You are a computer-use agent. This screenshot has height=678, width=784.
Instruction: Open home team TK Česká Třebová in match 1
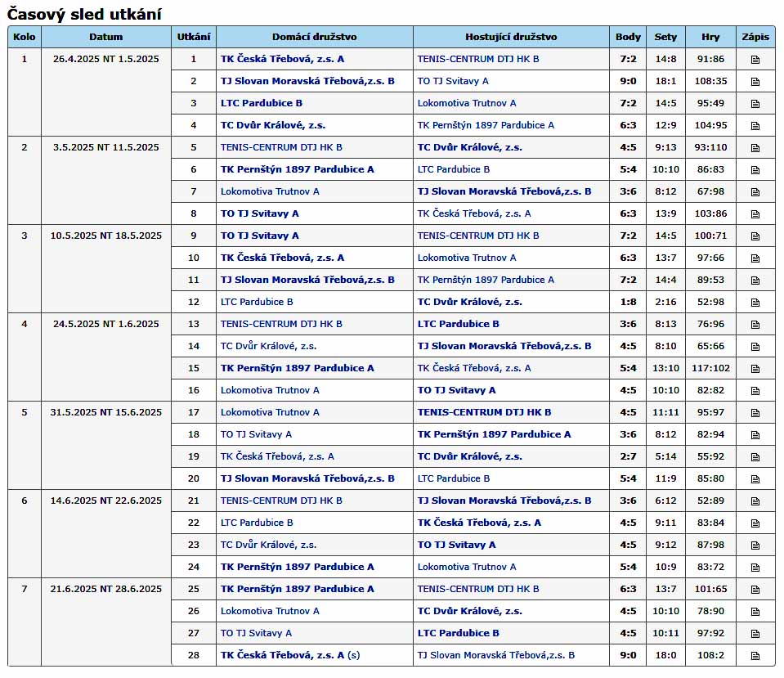point(283,59)
